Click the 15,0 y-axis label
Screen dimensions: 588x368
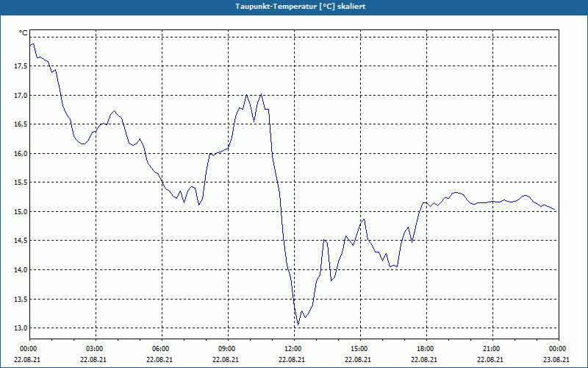[21, 212]
